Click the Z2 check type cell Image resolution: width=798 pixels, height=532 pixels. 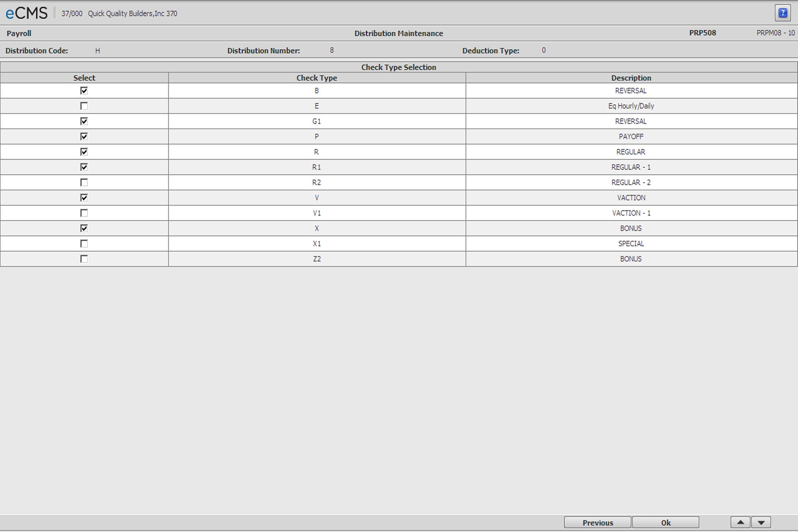tap(317, 259)
